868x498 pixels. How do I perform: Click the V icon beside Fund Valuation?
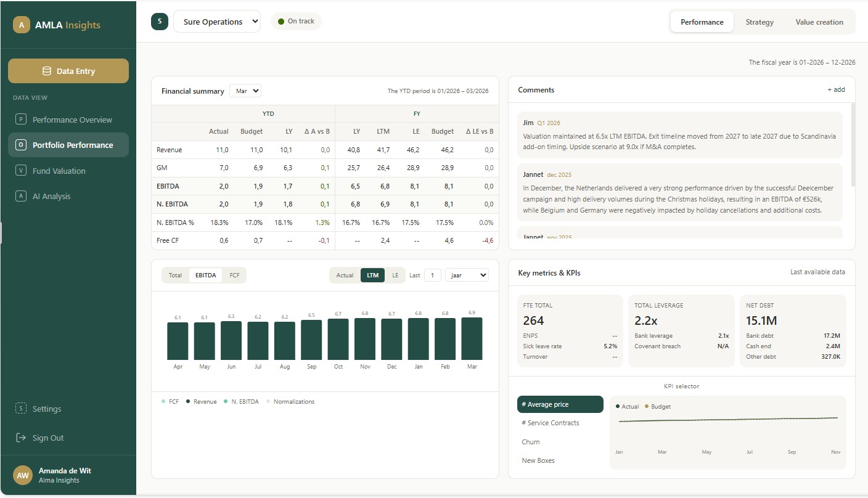click(20, 171)
